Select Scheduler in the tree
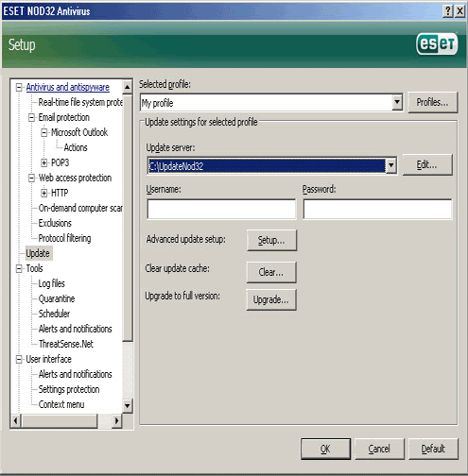The width and height of the screenshot is (468, 476). click(54, 314)
